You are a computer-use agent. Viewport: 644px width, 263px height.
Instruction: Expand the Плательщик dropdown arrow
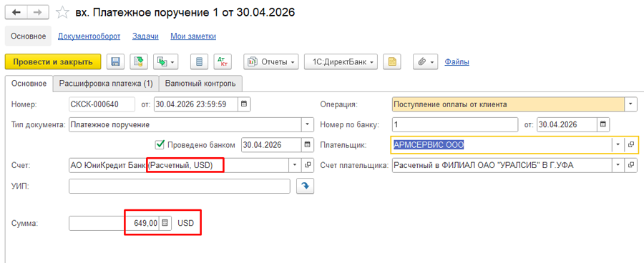pyautogui.click(x=618, y=144)
